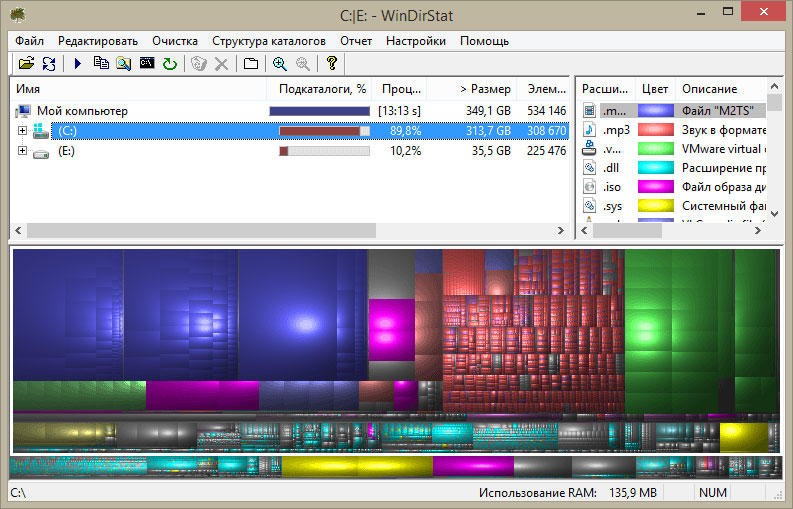
Task: Click extension list's horizontal scrollbar right arrow
Action: [x=758, y=231]
